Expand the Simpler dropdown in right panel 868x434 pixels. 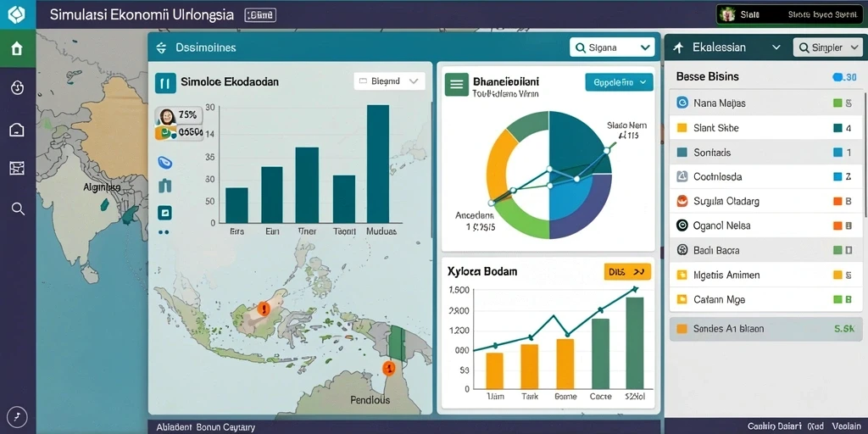pos(826,47)
